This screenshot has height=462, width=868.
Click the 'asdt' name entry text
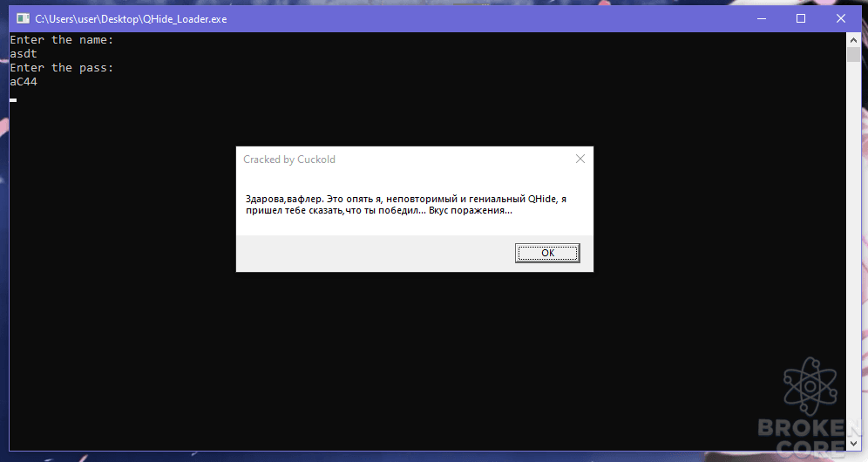coord(24,54)
